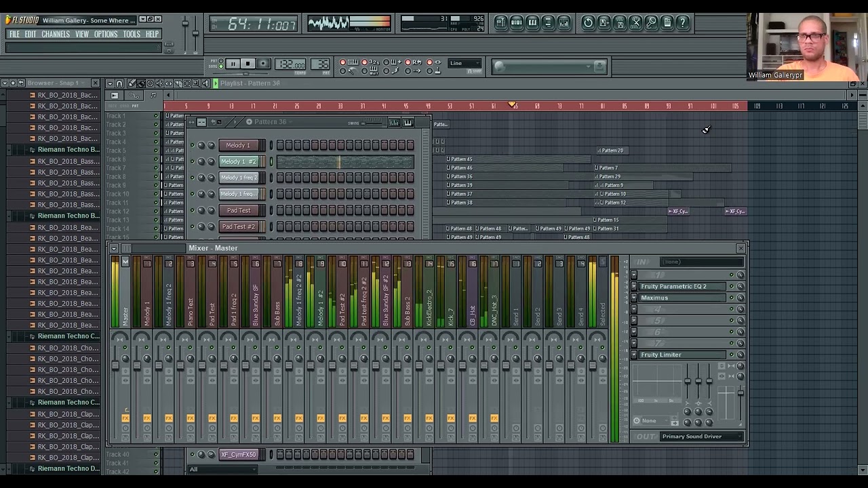
Task: Click the one-click audio recording icon
Action: (x=651, y=22)
